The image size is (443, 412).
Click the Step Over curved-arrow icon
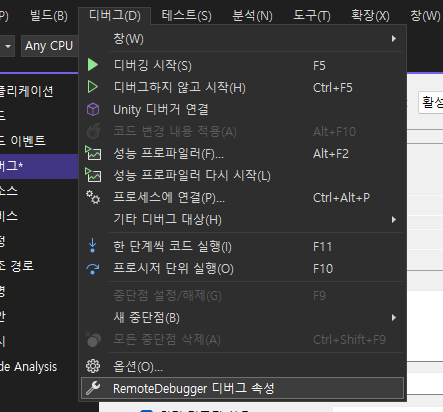93,269
